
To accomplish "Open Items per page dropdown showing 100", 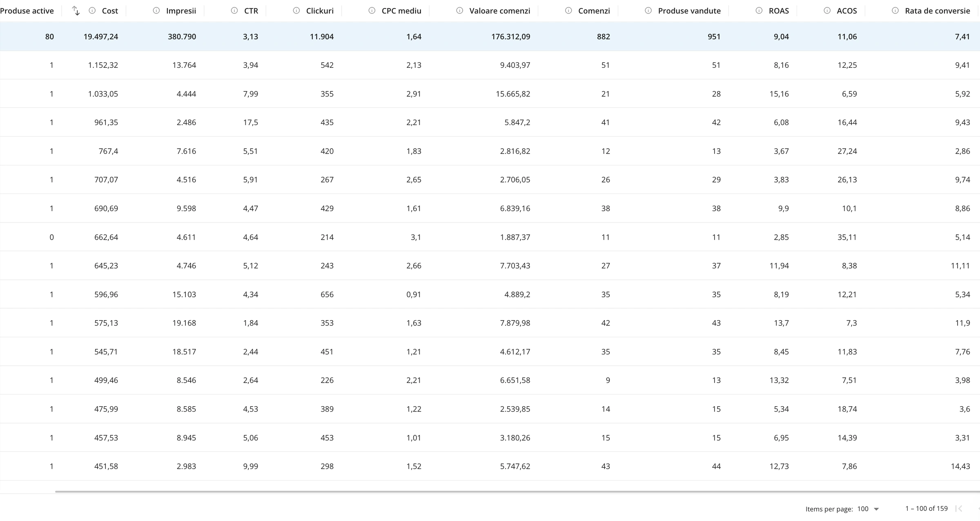I will 868,509.
